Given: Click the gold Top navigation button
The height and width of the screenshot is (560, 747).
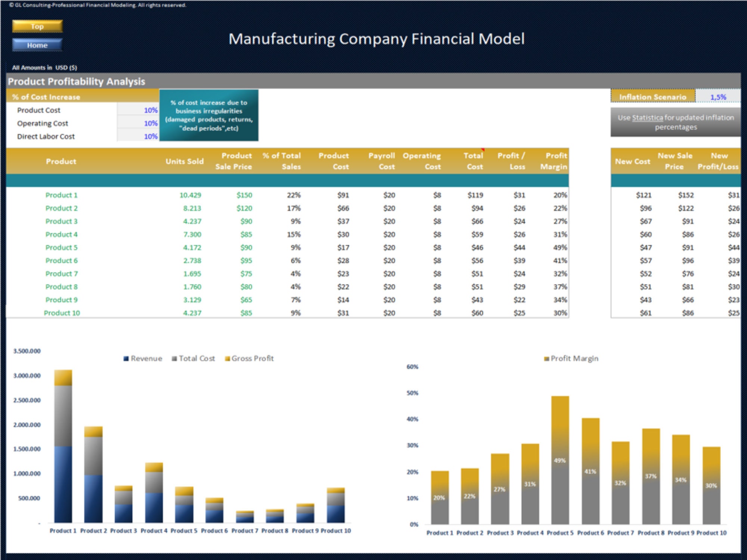Looking at the screenshot, I should coord(37,26).
